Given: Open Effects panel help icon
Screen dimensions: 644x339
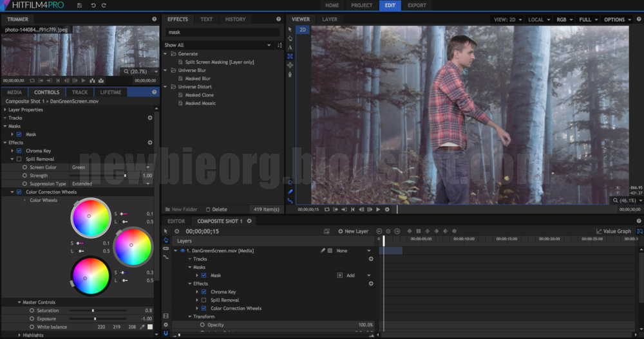Looking at the screenshot, I should 278,19.
